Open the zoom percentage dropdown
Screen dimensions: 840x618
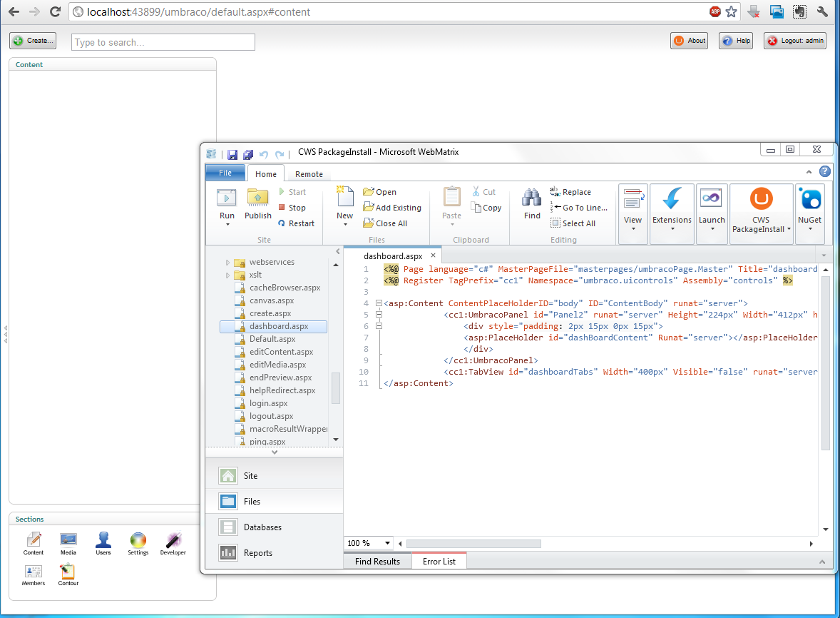click(x=387, y=543)
